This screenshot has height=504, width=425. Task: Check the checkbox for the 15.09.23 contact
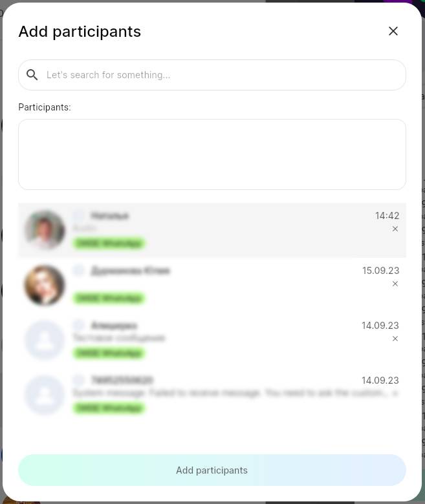pos(78,270)
